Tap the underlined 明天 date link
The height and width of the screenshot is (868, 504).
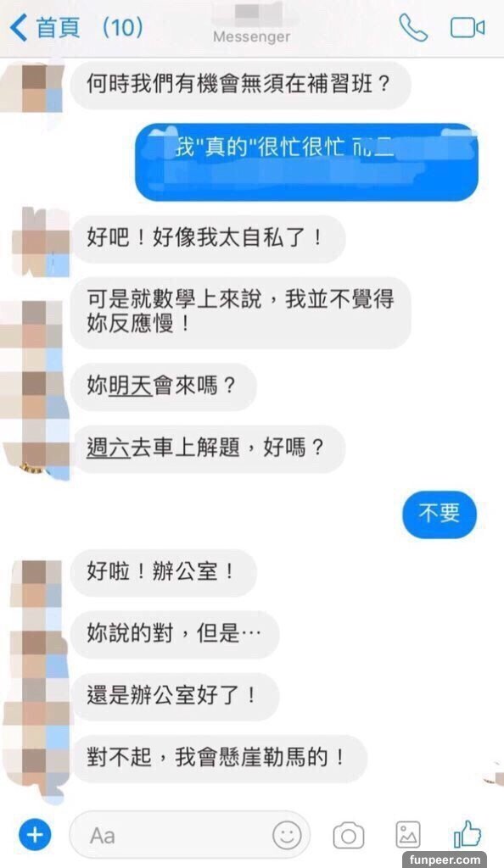point(130,386)
